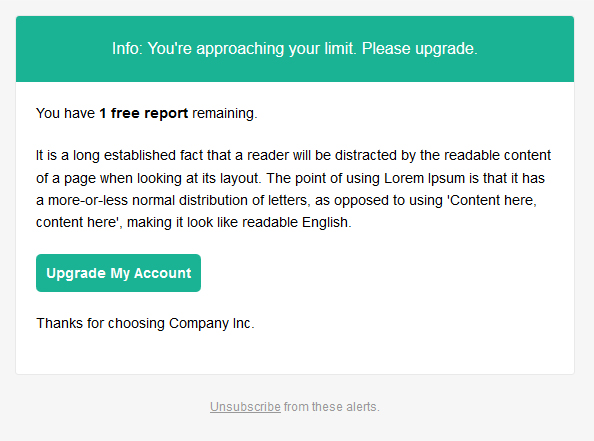Select the bold '1 free report' text
The width and height of the screenshot is (594, 441).
(x=144, y=113)
